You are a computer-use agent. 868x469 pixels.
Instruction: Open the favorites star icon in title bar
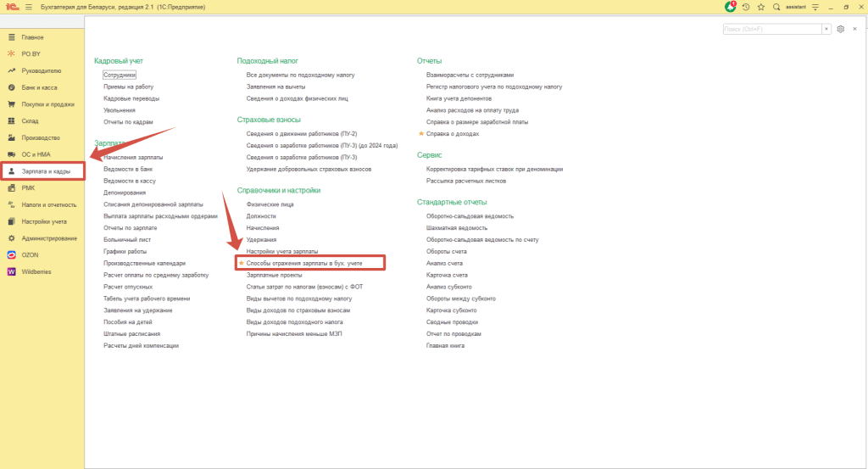(761, 7)
